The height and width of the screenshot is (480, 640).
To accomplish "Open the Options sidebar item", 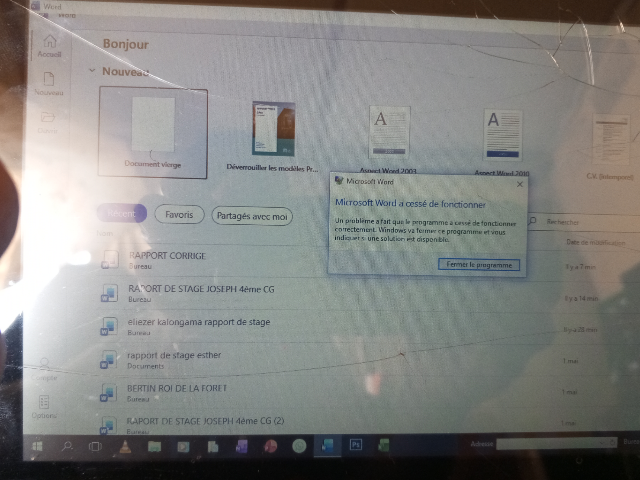I will (x=44, y=407).
